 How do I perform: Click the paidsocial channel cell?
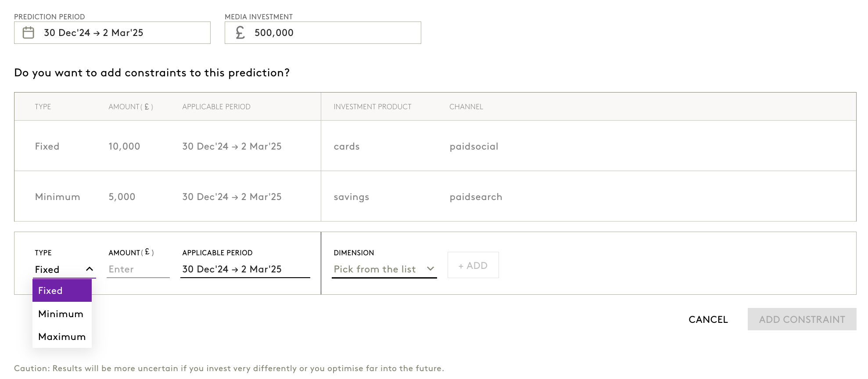tap(474, 146)
